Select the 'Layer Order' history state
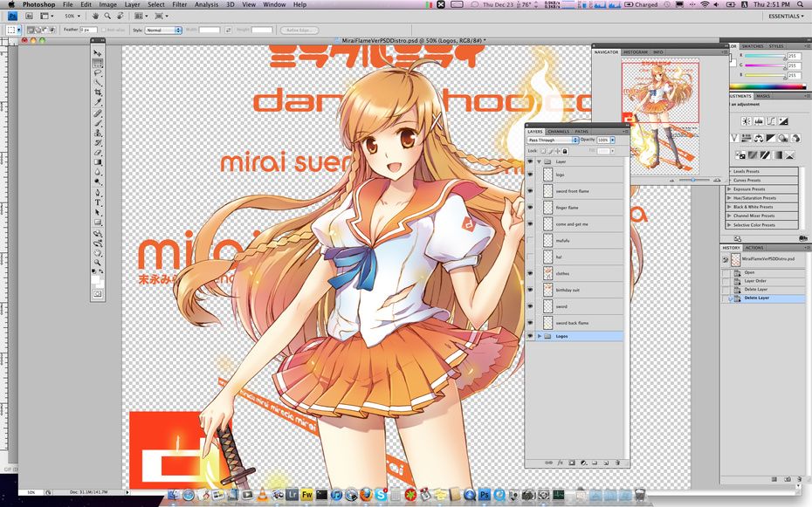812x507 pixels. [x=756, y=281]
